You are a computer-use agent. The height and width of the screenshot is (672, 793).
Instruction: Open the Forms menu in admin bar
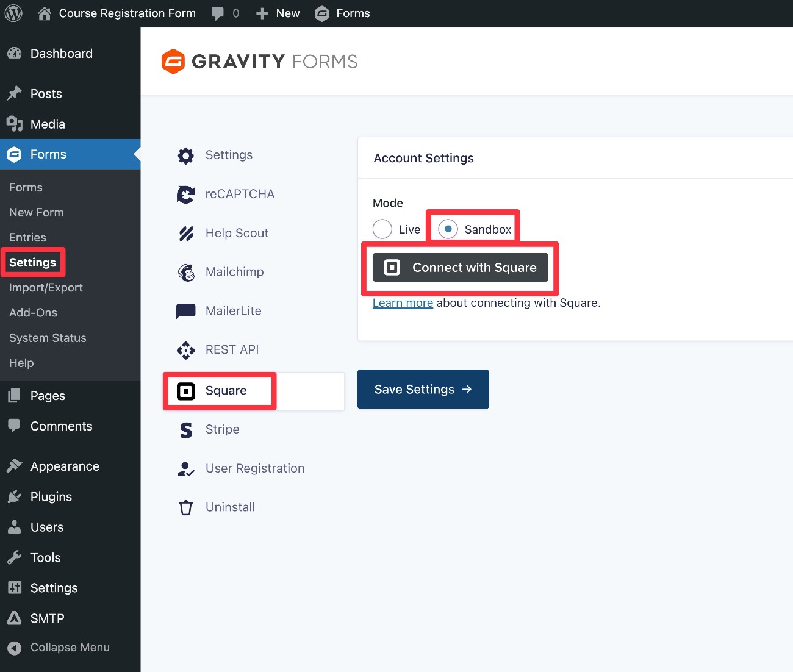pyautogui.click(x=343, y=13)
